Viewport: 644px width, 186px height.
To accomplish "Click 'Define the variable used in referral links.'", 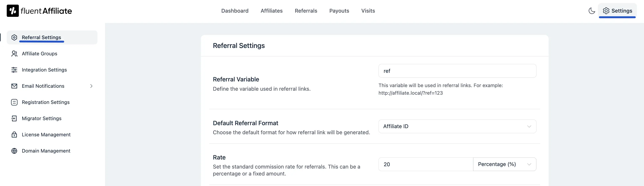I will (262, 89).
